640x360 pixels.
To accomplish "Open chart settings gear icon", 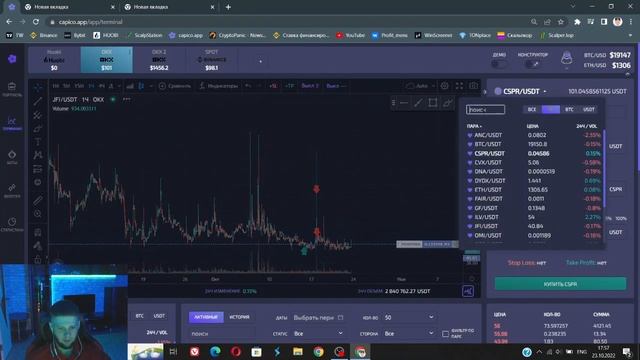I will pos(444,86).
